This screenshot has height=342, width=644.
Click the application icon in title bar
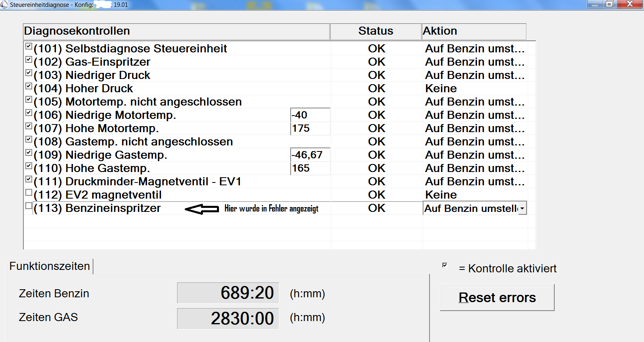pyautogui.click(x=4, y=4)
